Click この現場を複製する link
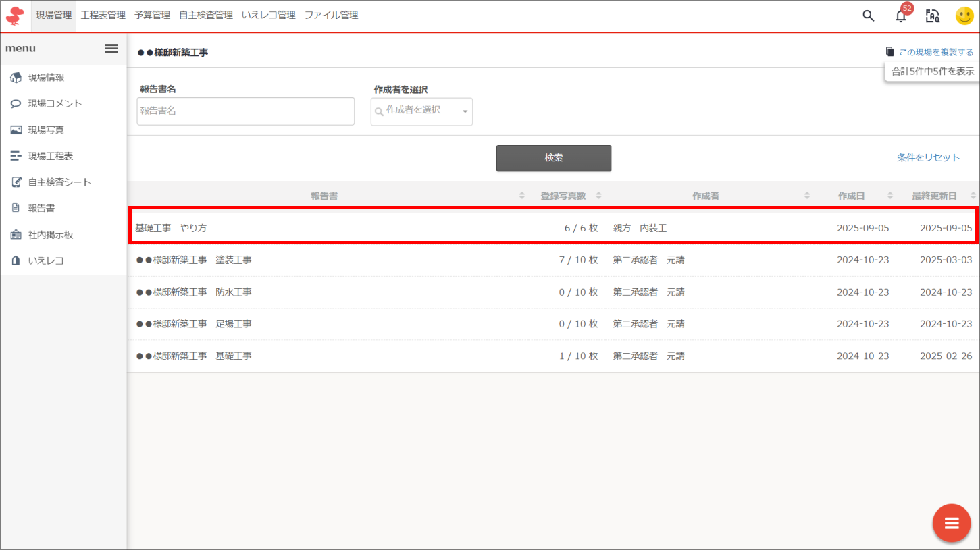This screenshot has height=550, width=980. click(x=935, y=52)
